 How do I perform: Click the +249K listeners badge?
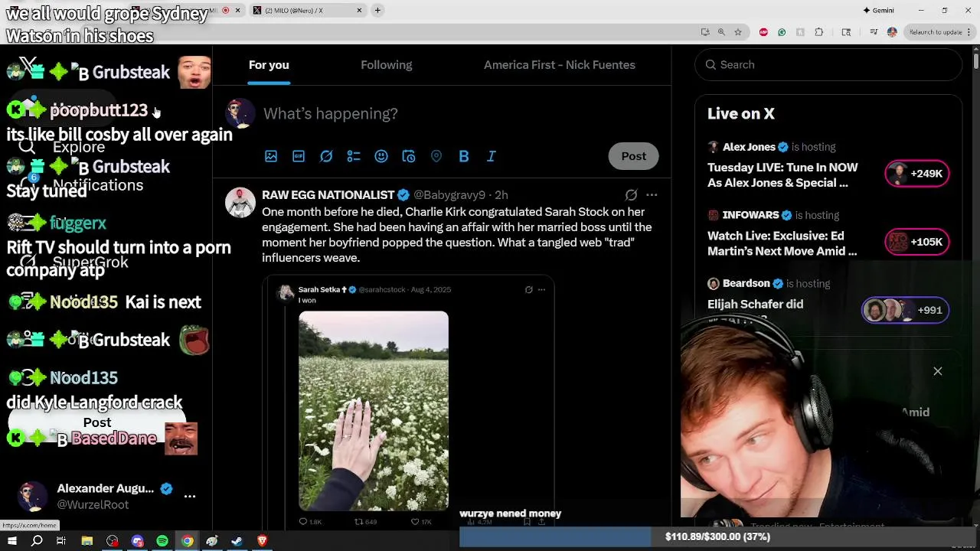[917, 174]
